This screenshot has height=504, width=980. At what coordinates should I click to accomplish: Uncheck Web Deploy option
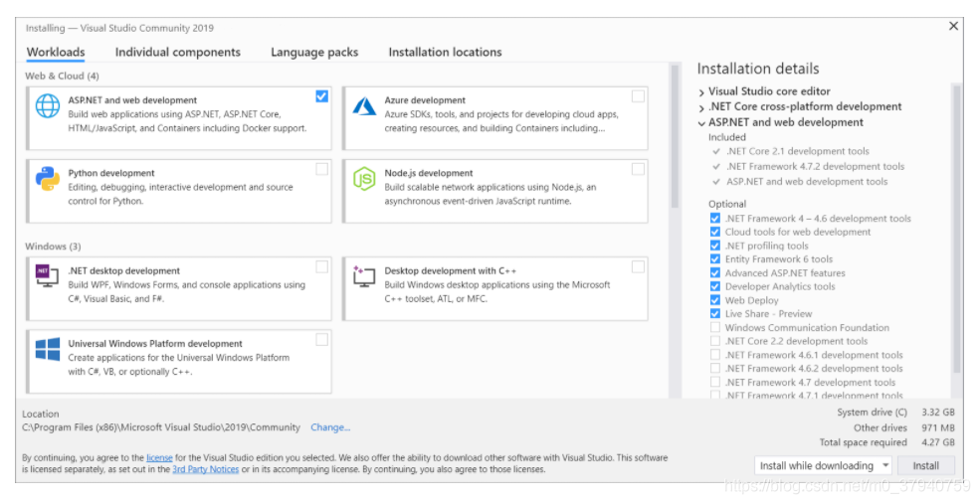pos(715,300)
